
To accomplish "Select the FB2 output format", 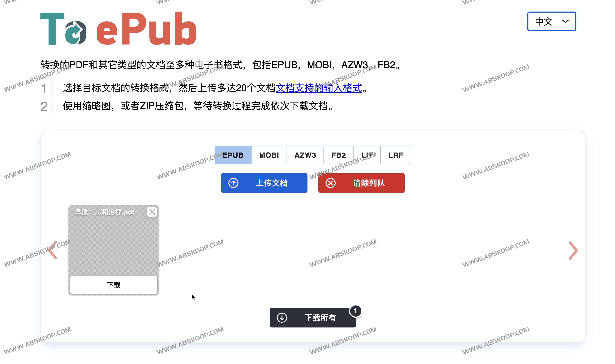I will [338, 155].
